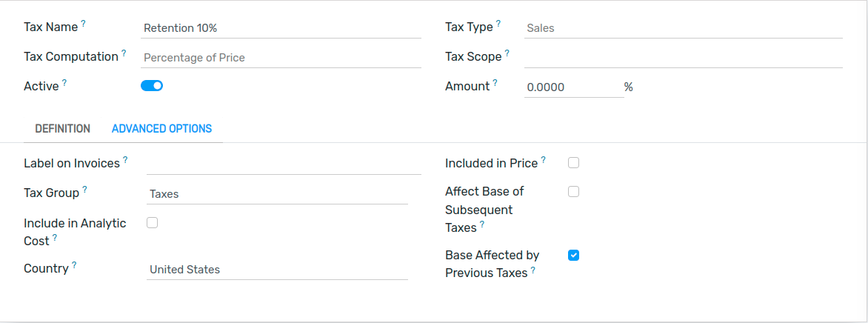Click the Amount percentage input field
The image size is (868, 323).
(574, 87)
